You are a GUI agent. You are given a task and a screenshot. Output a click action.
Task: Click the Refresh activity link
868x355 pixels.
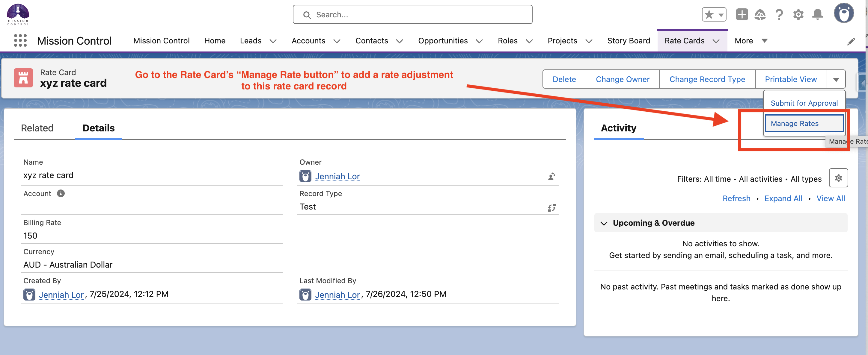click(x=736, y=198)
